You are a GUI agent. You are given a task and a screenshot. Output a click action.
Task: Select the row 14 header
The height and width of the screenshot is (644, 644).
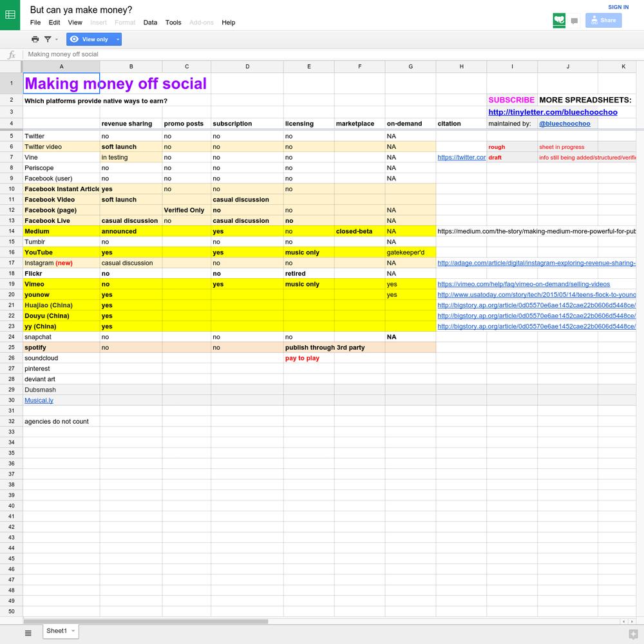[x=11, y=231]
